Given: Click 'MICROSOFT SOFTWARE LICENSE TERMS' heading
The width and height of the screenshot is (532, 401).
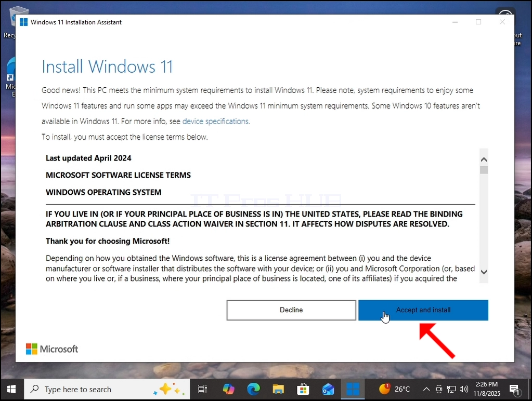Looking at the screenshot, I should click(119, 175).
